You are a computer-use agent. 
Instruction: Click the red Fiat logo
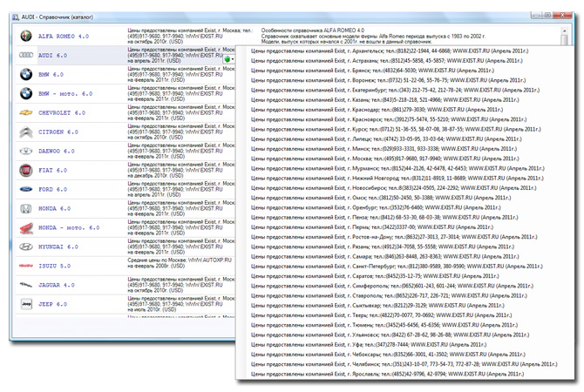(25, 170)
